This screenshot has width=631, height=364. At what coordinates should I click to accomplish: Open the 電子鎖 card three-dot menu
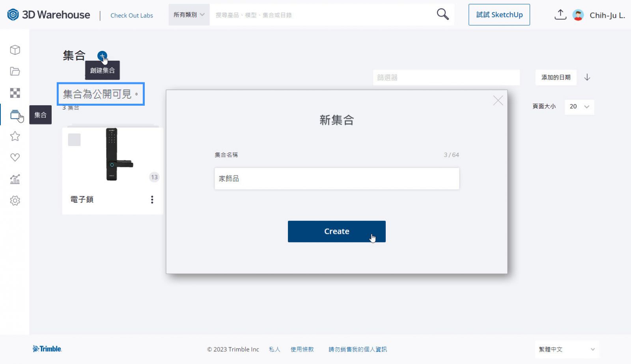click(x=152, y=200)
